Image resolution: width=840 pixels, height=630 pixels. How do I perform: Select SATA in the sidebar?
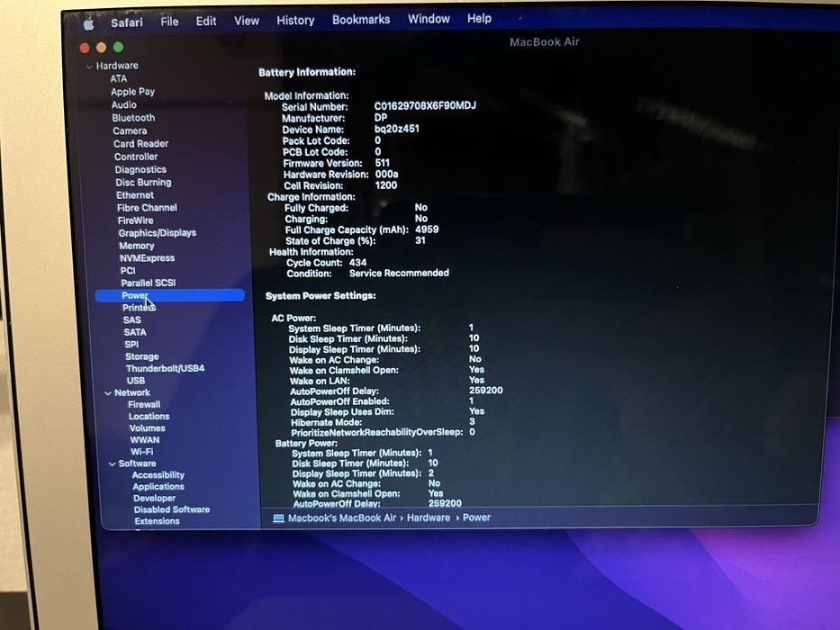(135, 332)
